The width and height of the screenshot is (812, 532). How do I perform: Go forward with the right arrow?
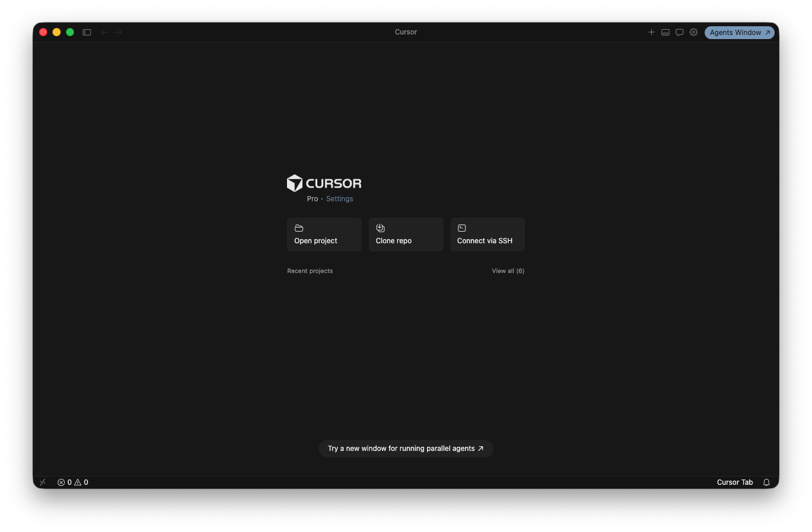coord(118,32)
